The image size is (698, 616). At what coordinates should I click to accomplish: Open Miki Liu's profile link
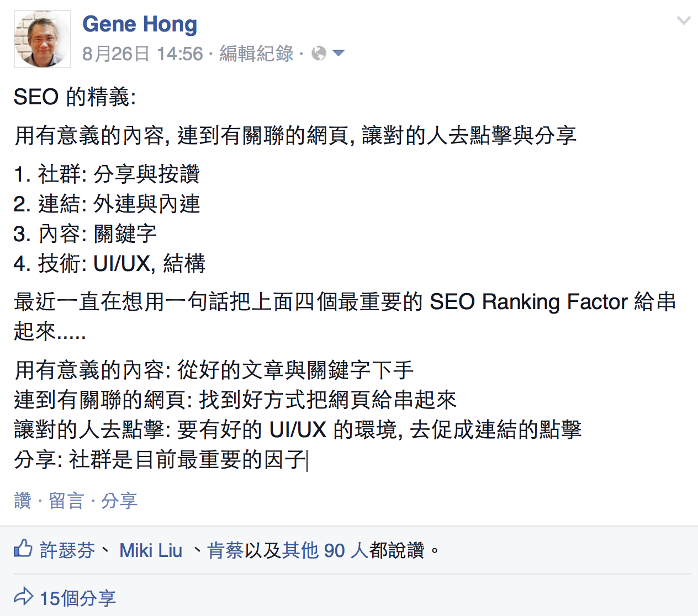click(151, 550)
